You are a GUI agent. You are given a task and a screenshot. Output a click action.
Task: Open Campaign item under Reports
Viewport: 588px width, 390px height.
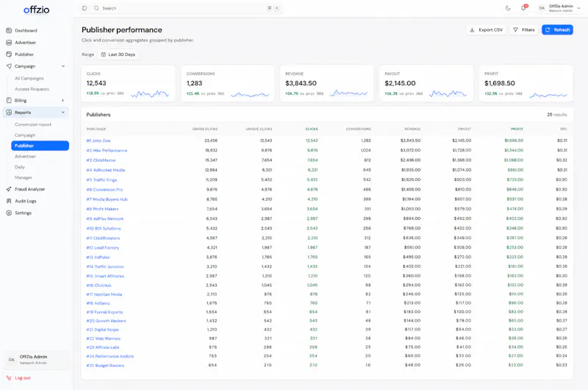click(25, 135)
